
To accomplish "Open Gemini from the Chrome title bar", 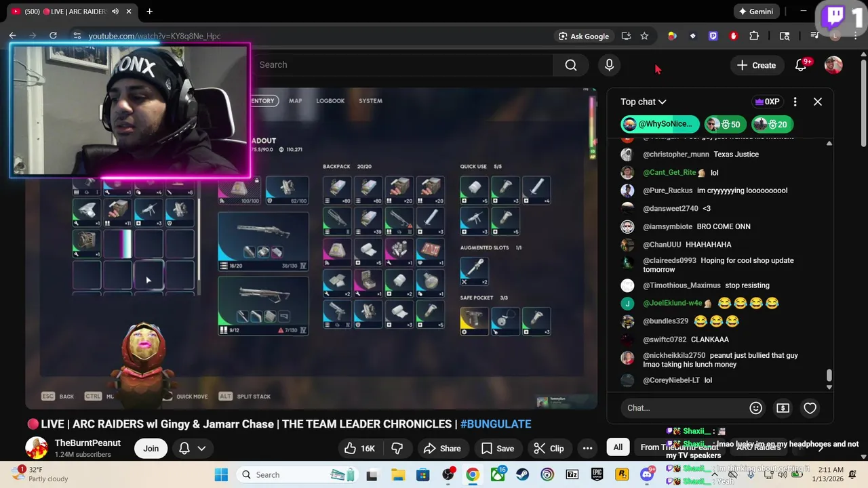I will pyautogui.click(x=755, y=12).
